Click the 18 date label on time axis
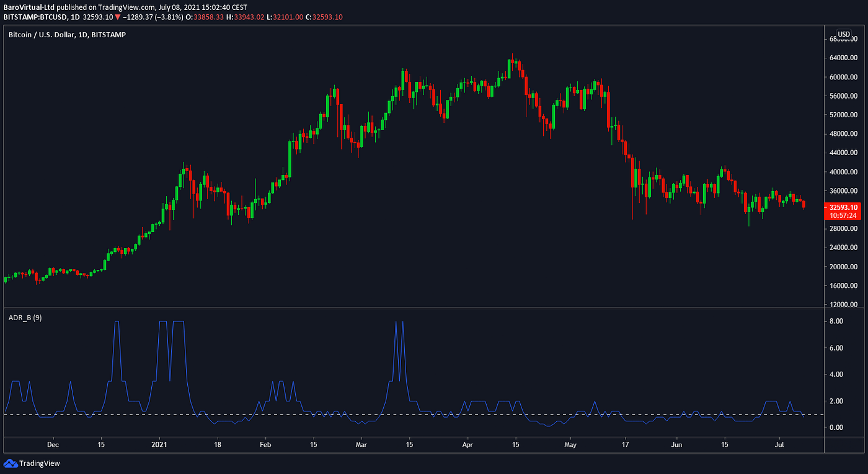 click(217, 445)
